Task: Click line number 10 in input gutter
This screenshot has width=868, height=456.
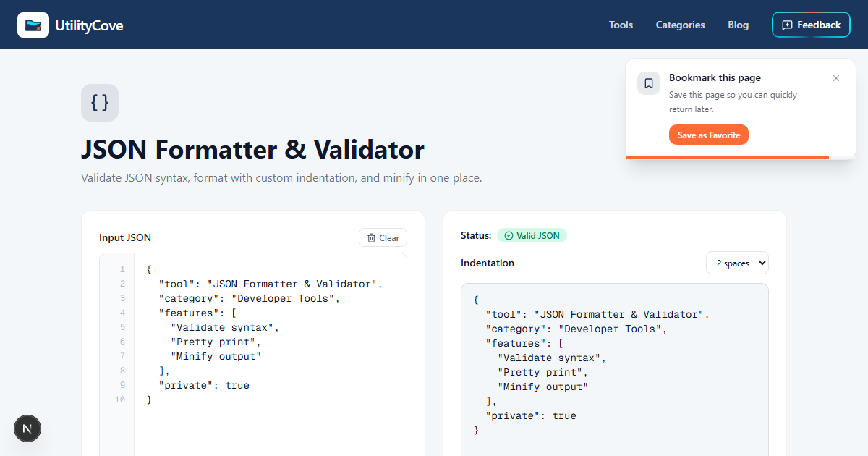Action: [120, 400]
